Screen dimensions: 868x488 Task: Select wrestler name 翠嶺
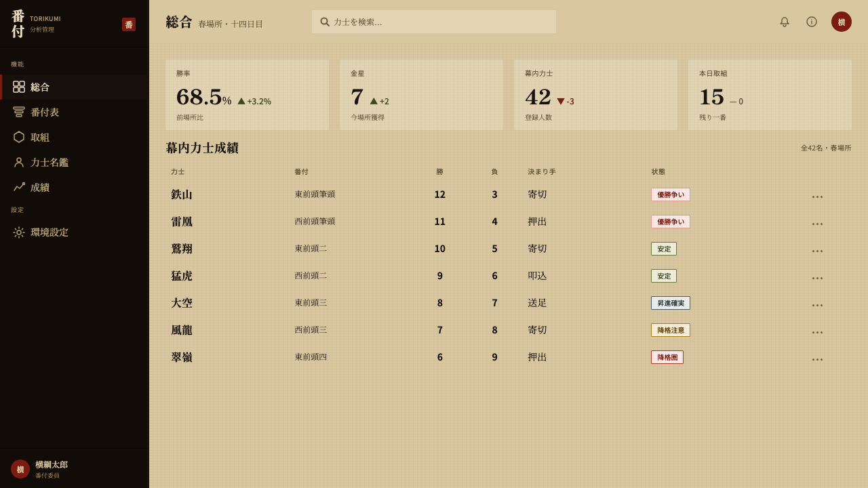pyautogui.click(x=182, y=357)
